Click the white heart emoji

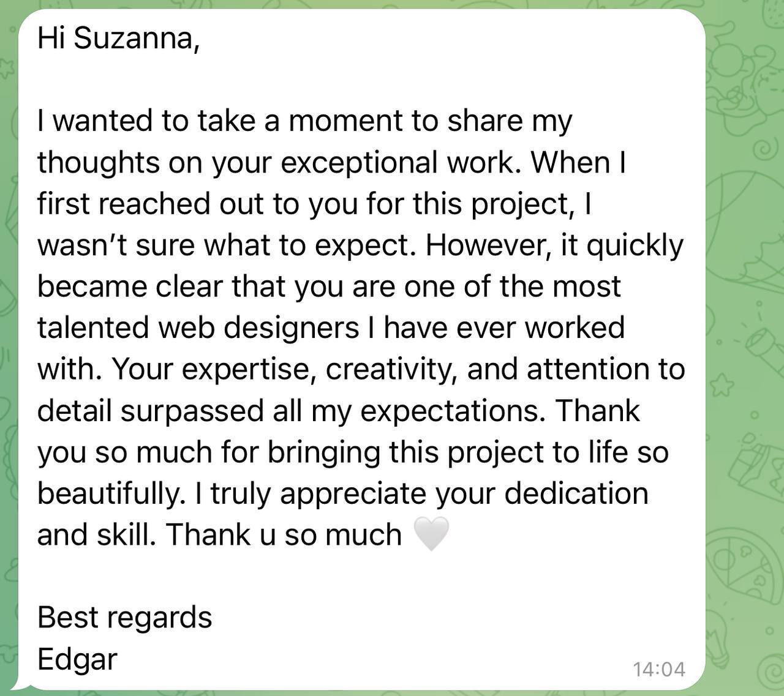[x=432, y=534]
